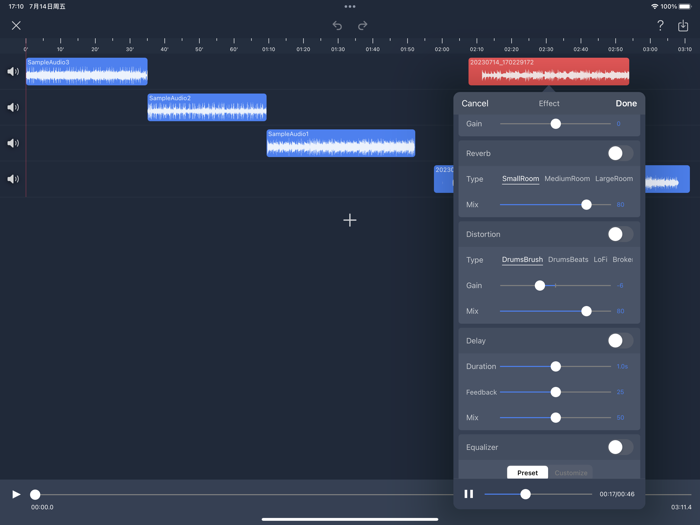Select the SampleAudio2 clip
700x525 pixels.
207,107
